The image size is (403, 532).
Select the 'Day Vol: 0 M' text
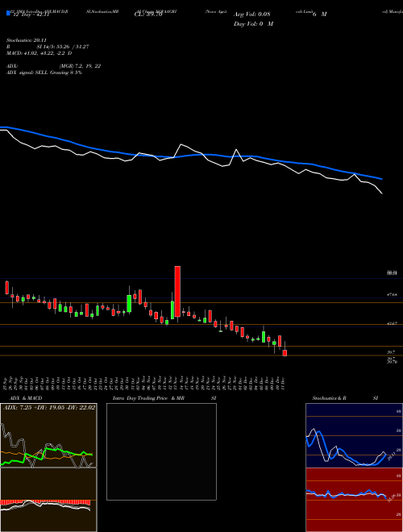[x=253, y=24]
